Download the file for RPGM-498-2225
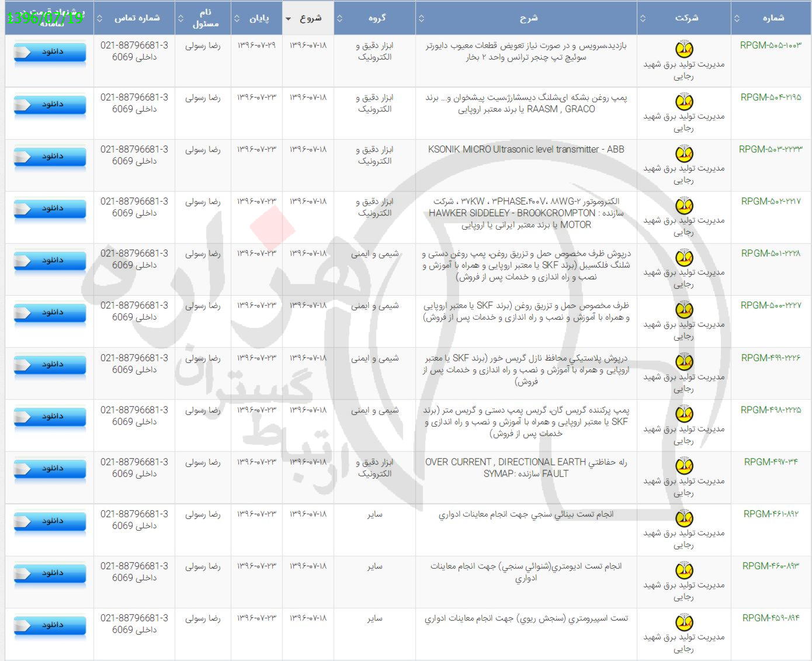The width and height of the screenshot is (812, 661). point(50,416)
